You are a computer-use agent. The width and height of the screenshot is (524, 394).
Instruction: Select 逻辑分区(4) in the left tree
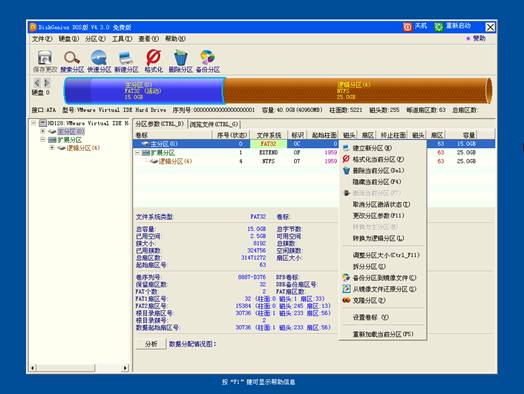coord(83,148)
